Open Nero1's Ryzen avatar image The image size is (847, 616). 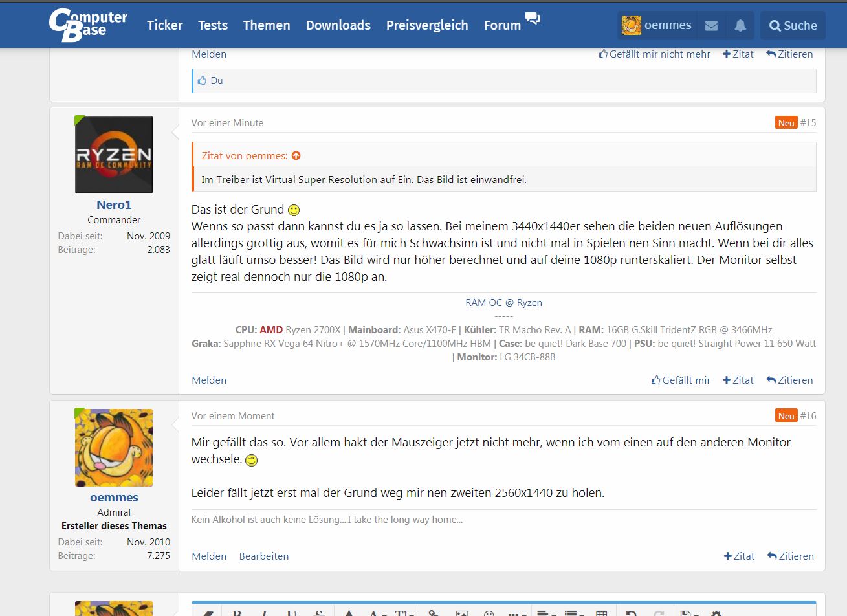click(x=114, y=155)
